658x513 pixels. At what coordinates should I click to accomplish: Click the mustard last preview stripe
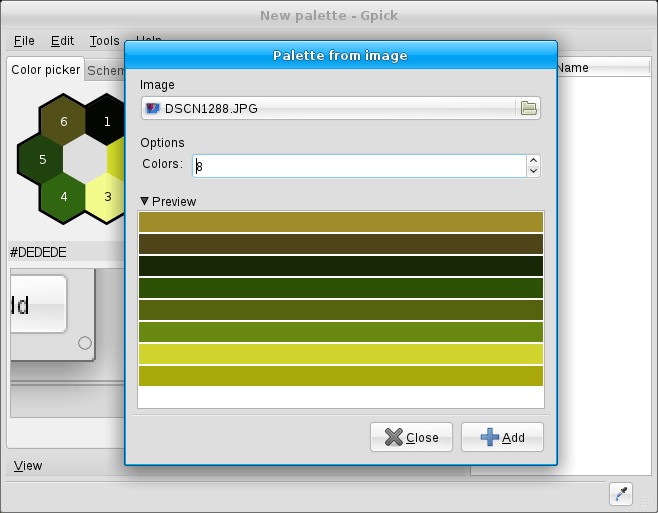click(341, 376)
